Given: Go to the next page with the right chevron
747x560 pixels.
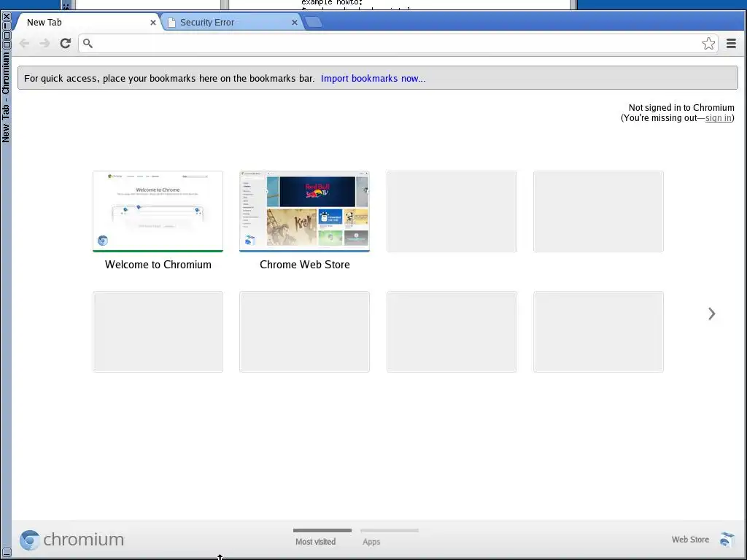Looking at the screenshot, I should click(x=712, y=314).
